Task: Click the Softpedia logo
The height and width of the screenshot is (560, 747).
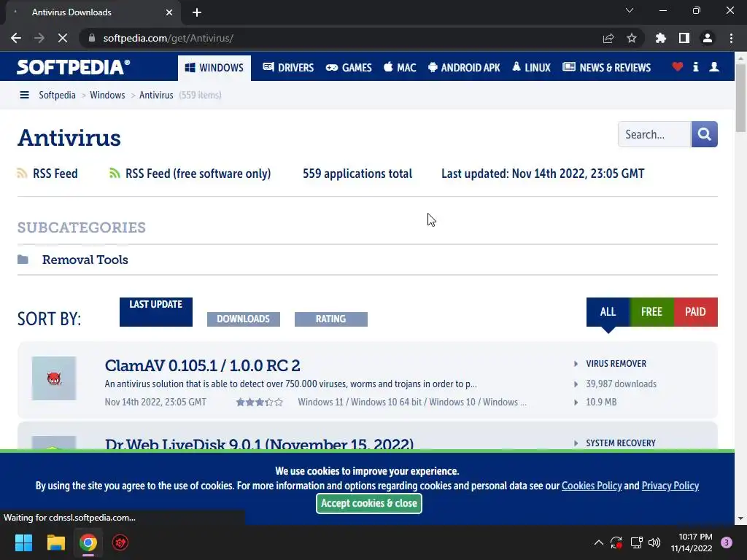Action: pos(73,67)
